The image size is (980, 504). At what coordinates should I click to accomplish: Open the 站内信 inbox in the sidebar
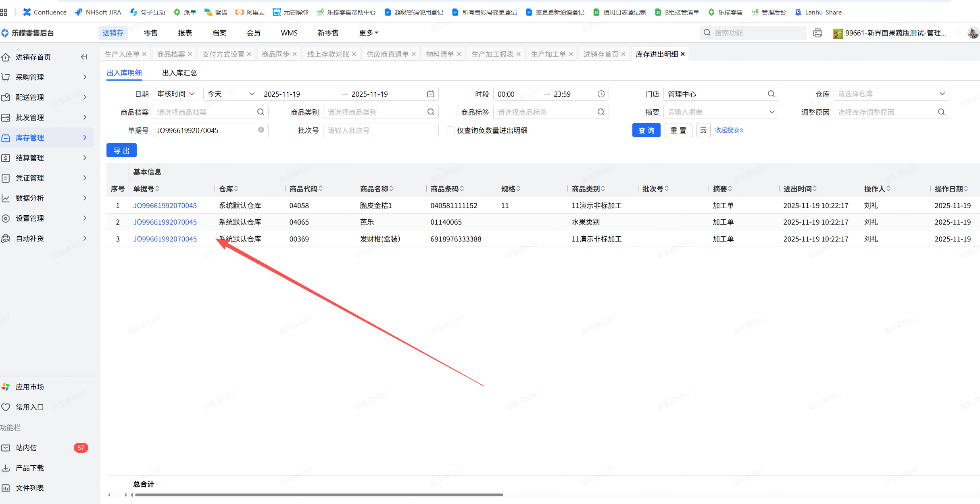point(26,448)
